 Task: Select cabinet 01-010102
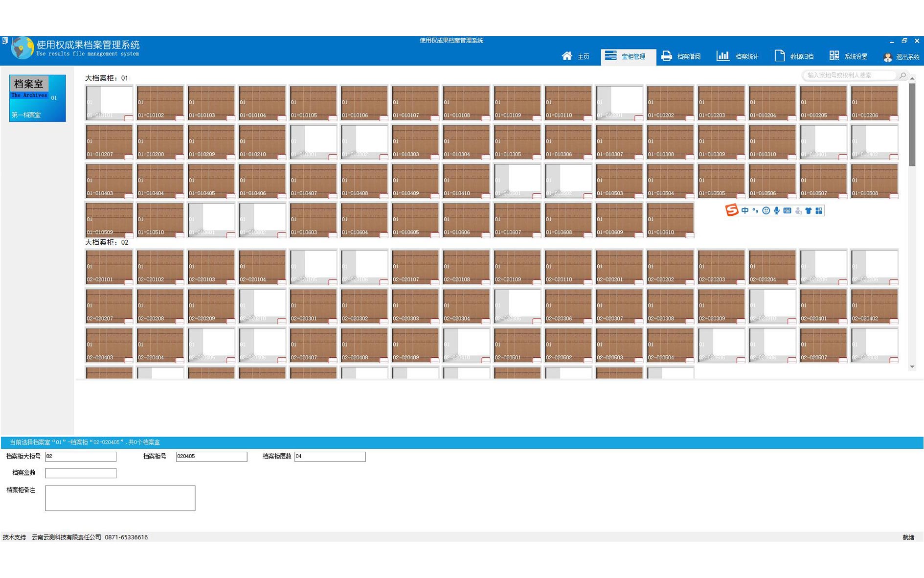tap(160, 103)
